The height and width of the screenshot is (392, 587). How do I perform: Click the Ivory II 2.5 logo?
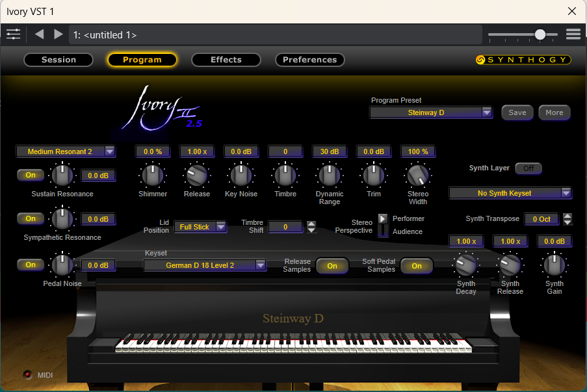pos(163,109)
